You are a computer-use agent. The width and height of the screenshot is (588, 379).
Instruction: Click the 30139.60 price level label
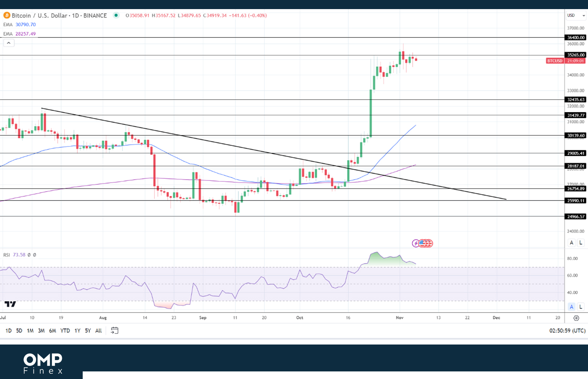[576, 135]
